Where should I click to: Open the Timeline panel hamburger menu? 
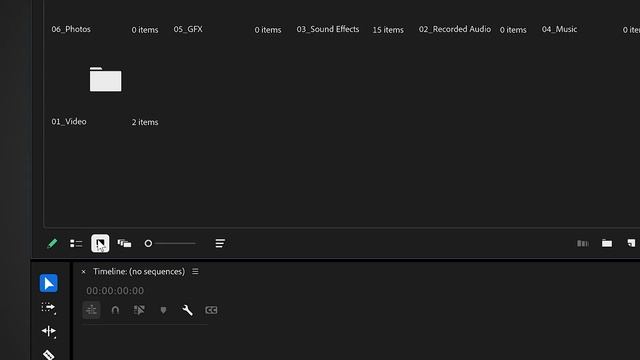click(x=195, y=271)
